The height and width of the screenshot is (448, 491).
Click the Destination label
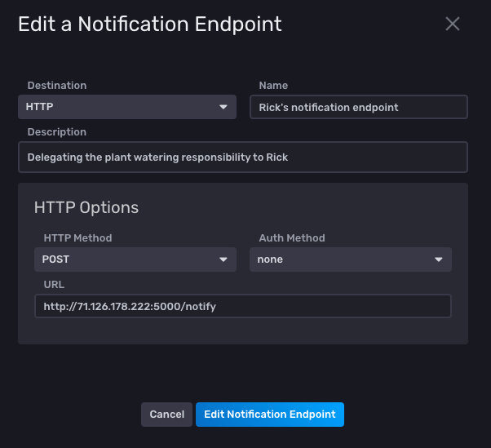tap(57, 85)
